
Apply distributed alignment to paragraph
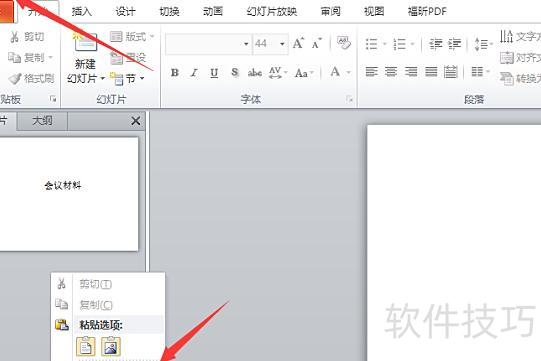coord(450,72)
